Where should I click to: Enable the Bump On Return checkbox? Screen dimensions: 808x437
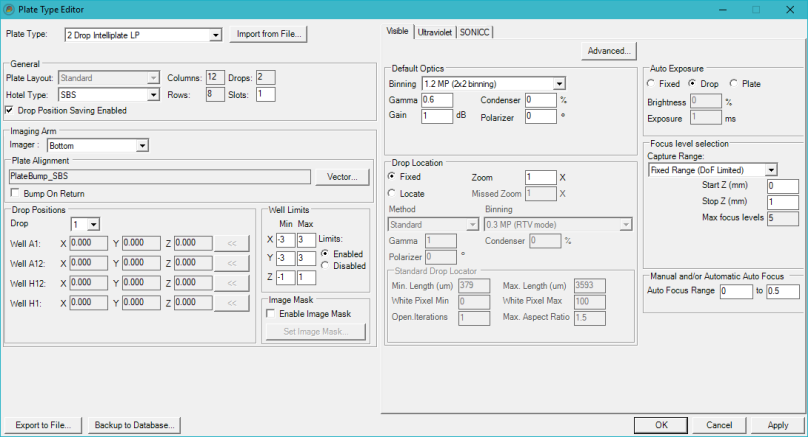coord(15,193)
